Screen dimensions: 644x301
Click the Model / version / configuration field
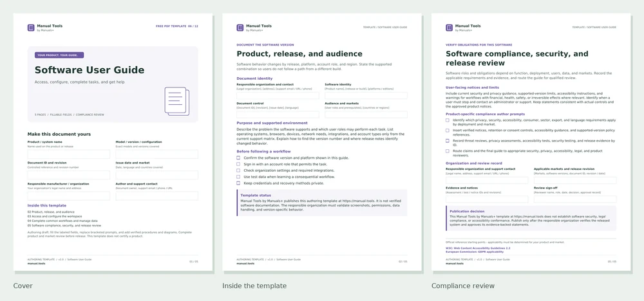click(157, 154)
